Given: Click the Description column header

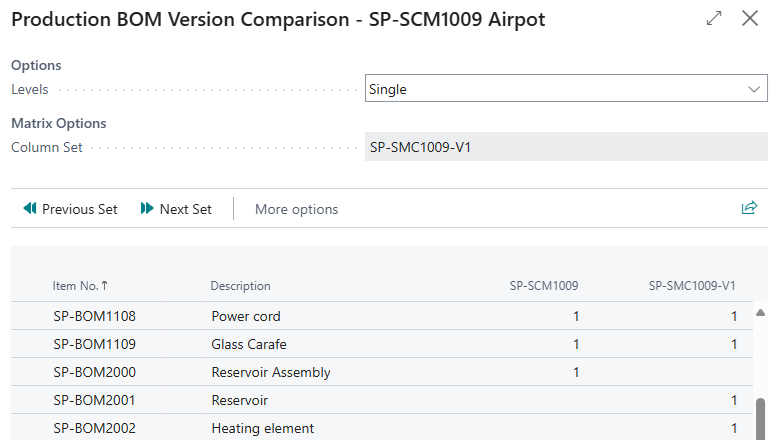Looking at the screenshot, I should 240,286.
